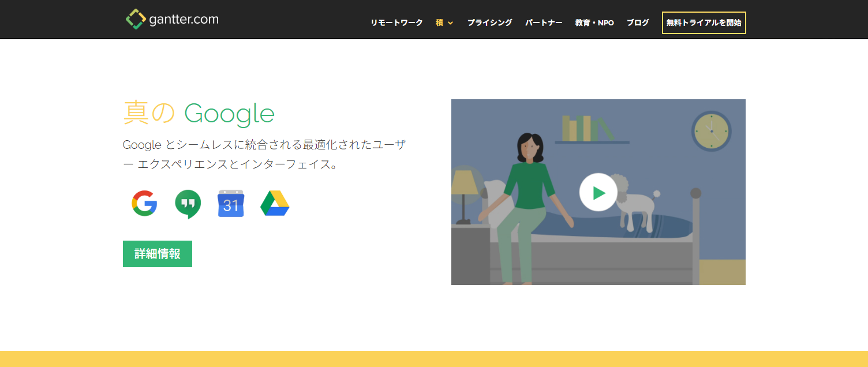Click the white play circle overlay
This screenshot has height=367, width=868.
(598, 193)
